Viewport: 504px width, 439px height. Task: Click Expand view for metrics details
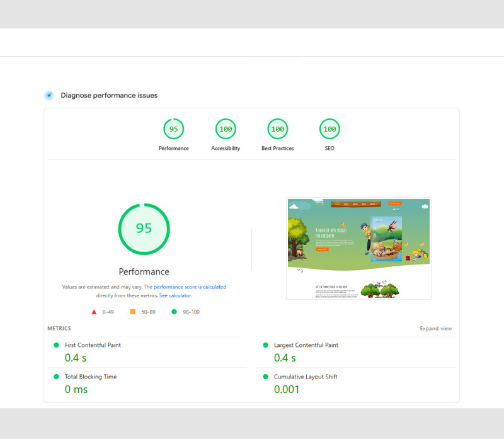pos(435,328)
